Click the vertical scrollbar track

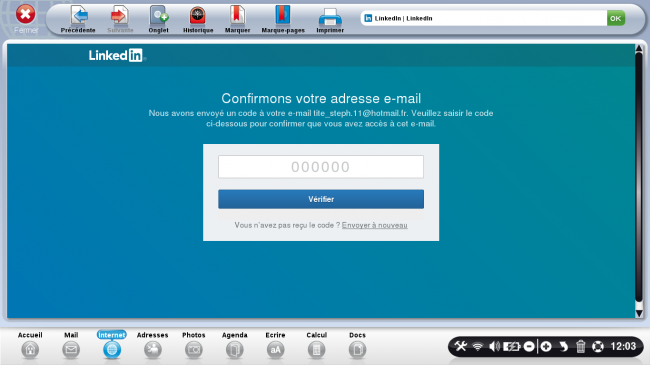(x=639, y=177)
